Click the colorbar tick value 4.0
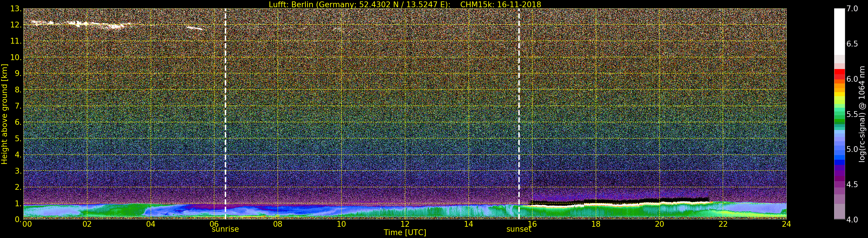 tap(852, 220)
